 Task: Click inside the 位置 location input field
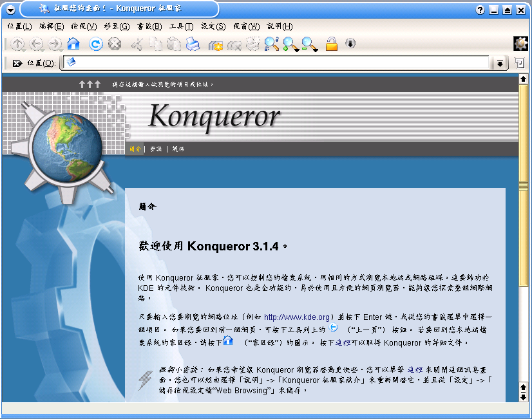coord(277,62)
